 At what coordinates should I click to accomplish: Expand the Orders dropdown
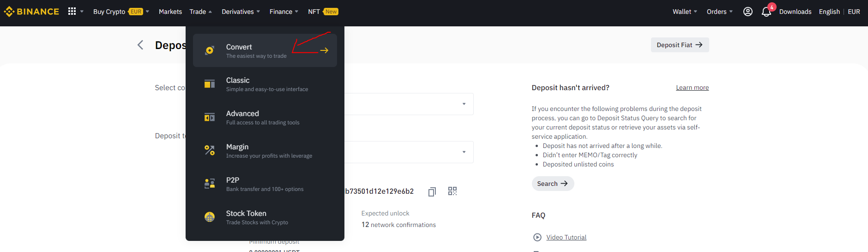[719, 12]
